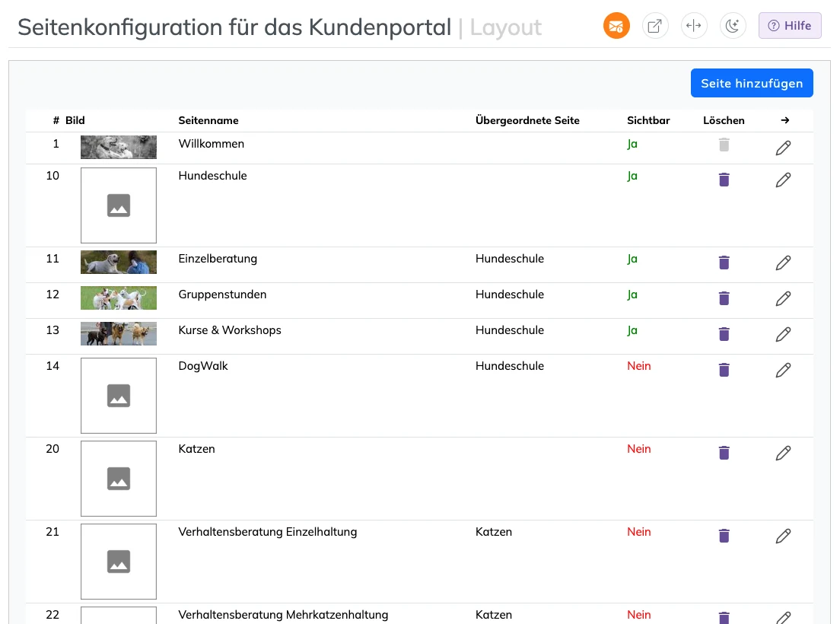
Task: Edit Verhaltensberatung Einzelhaltung page
Action: coord(783,536)
